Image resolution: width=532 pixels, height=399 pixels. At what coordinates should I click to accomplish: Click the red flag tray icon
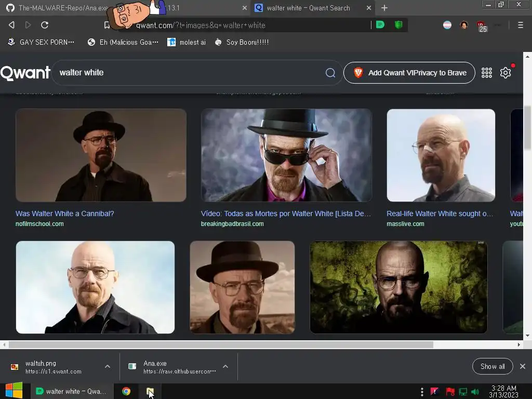pos(450,392)
